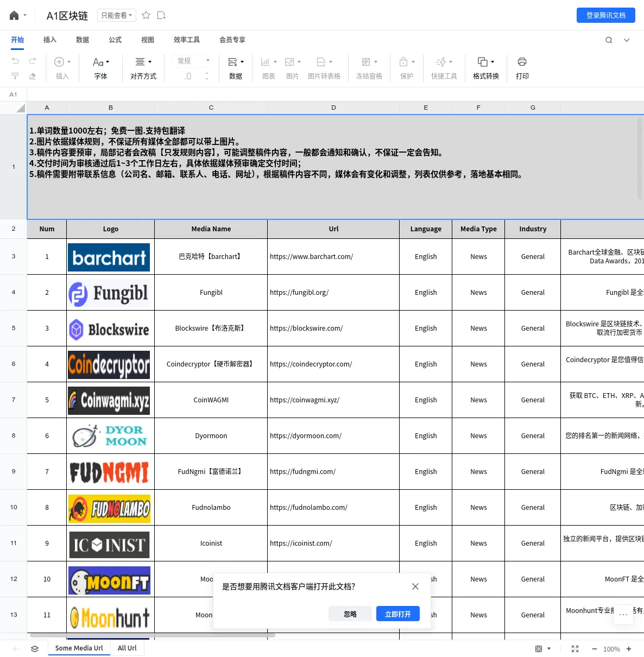Open the https://icoinist.com/ link
644x657 pixels.
click(301, 543)
